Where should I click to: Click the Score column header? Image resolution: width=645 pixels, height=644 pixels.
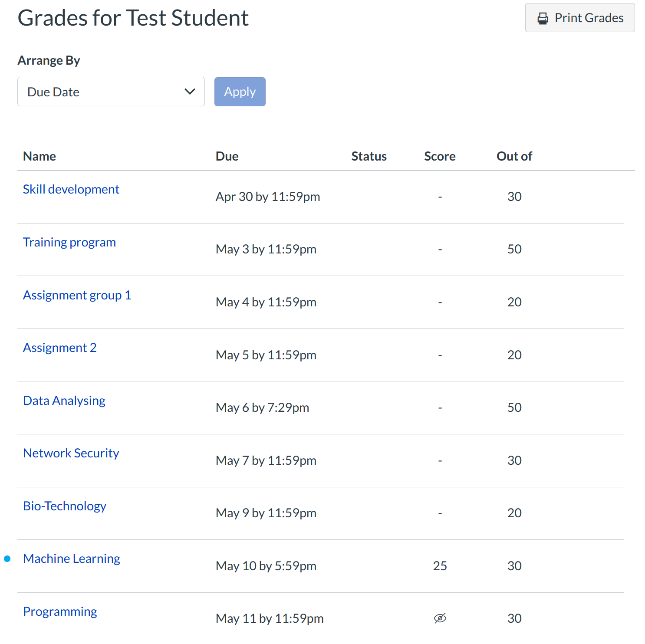440,156
